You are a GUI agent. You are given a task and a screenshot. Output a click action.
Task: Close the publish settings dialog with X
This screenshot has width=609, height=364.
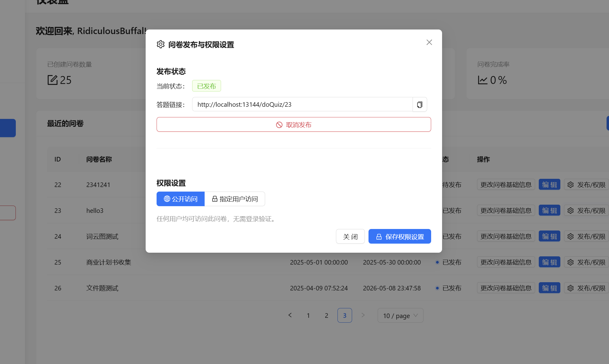point(429,42)
